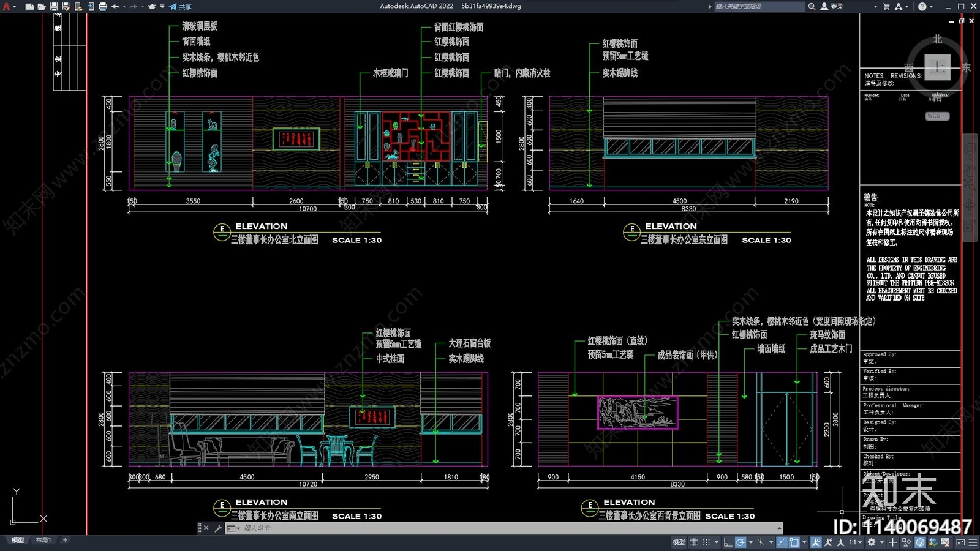Expand the login account dropdown arrow
980x551 pixels.
pos(875,6)
